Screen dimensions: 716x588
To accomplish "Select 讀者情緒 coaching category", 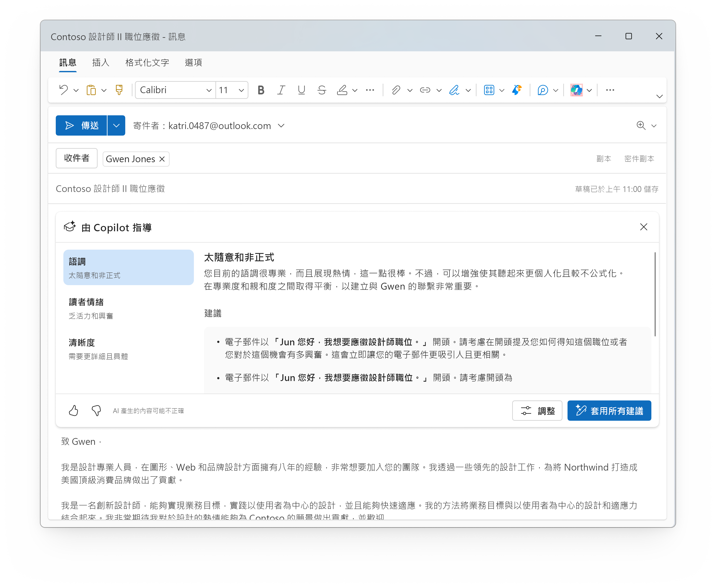I will pos(128,308).
